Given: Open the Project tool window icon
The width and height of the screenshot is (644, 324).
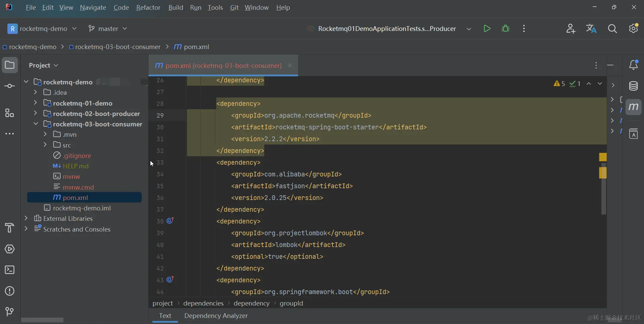Looking at the screenshot, I should [10, 65].
